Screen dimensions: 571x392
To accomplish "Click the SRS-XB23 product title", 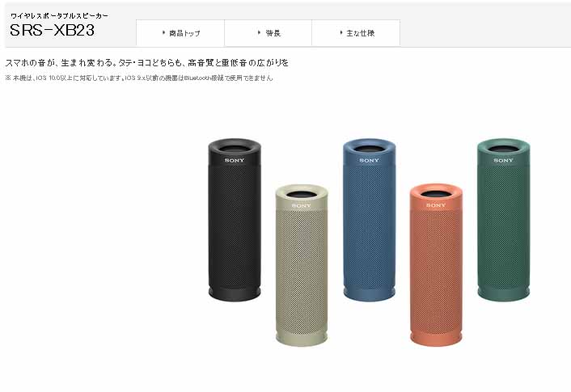I will [52, 30].
